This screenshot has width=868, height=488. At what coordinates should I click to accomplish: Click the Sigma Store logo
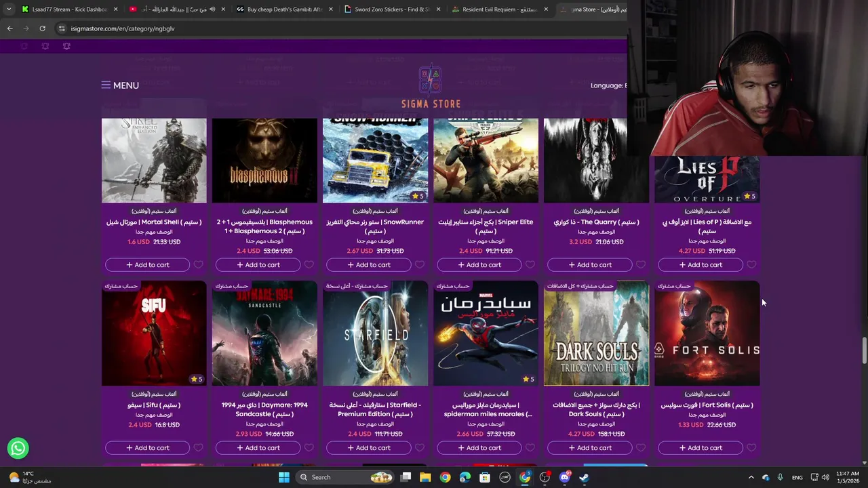431,87
